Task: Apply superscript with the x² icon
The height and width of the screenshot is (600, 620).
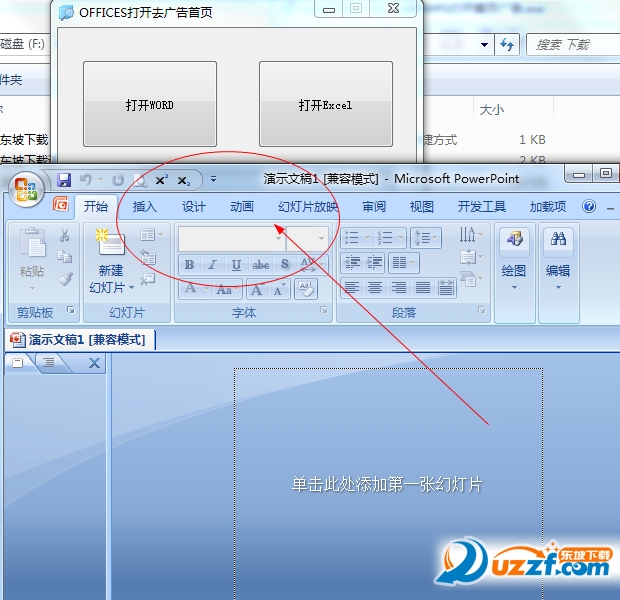Action: [161, 180]
